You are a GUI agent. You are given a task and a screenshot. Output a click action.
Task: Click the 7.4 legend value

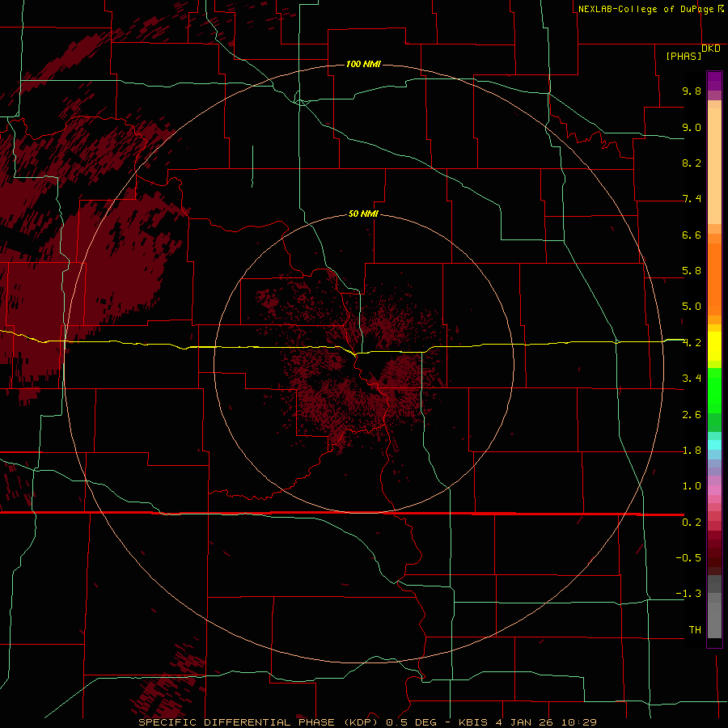[692, 199]
